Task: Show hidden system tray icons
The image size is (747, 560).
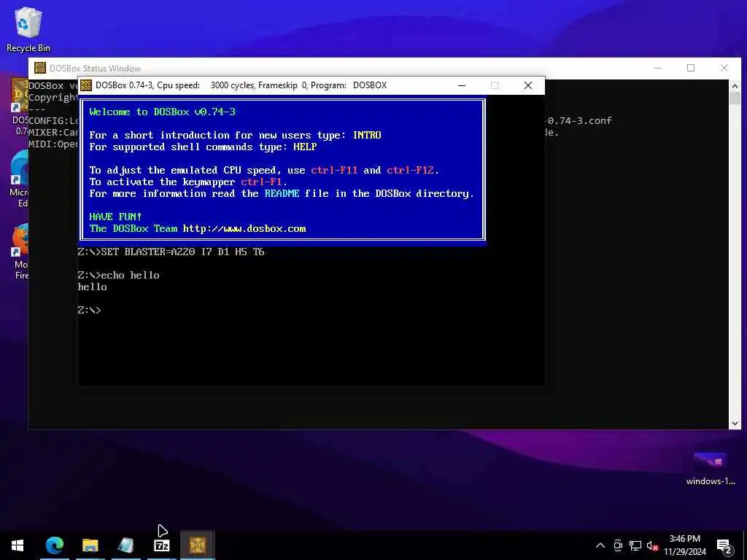Action: coord(600,545)
